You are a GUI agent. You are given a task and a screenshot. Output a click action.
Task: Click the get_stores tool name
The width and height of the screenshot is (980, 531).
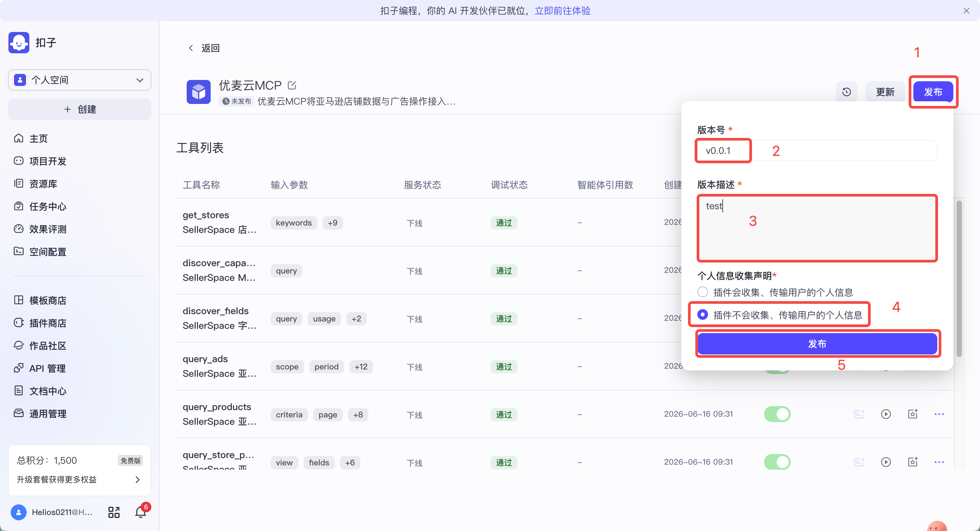click(x=206, y=215)
